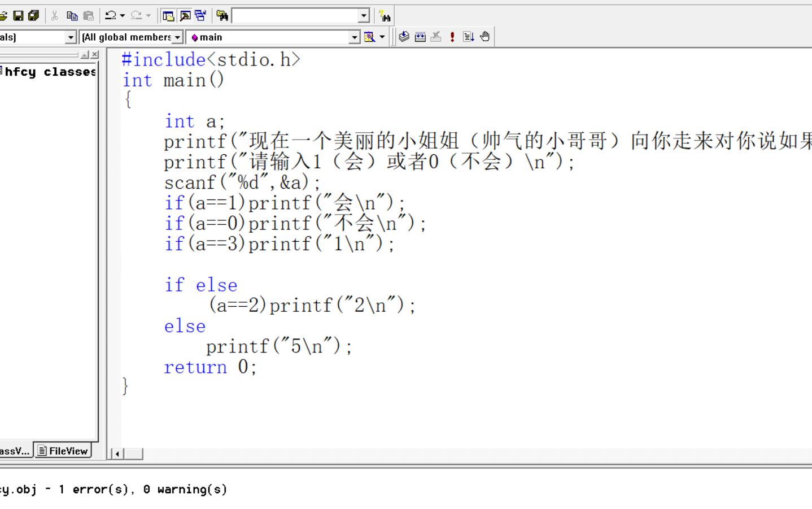Image resolution: width=812 pixels, height=509 pixels.
Task: Click the workspace pane dock toggle button
Action: pyautogui.click(x=85, y=55)
